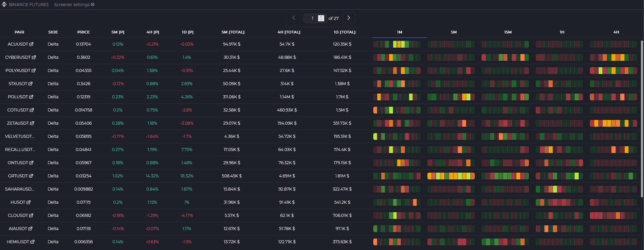This screenshot has height=250, width=644.
Task: Open POLUSDT external link icon
Action: coord(31,97)
